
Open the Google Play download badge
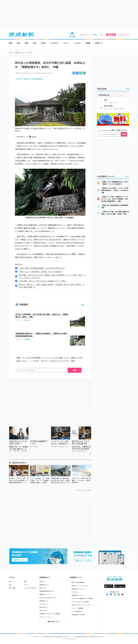[120, 586]
